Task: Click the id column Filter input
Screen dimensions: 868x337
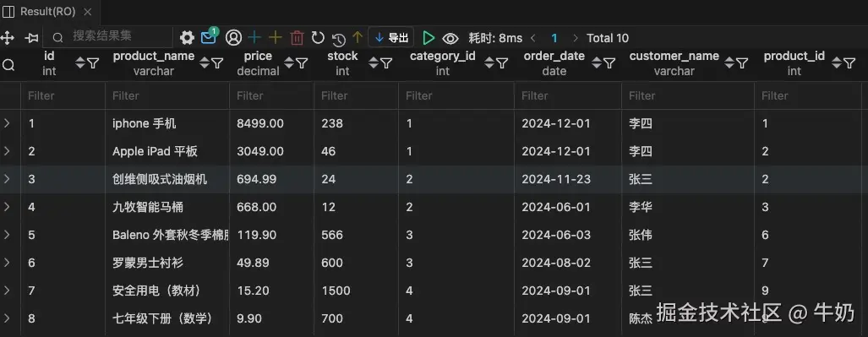Action: click(x=63, y=95)
